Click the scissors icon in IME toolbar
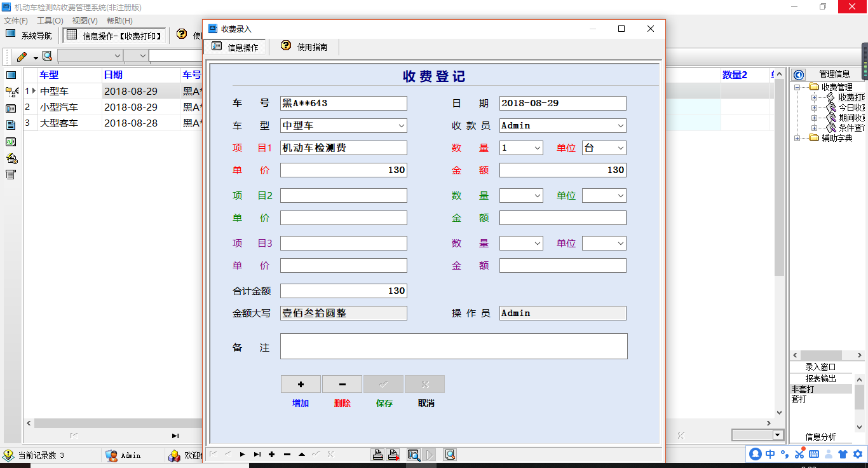This screenshot has height=468, width=868. 799,454
